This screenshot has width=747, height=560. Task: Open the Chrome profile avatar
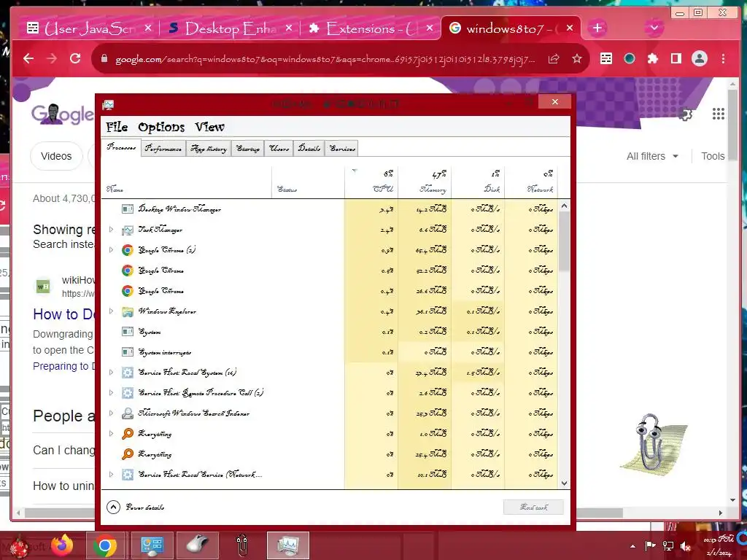[700, 58]
